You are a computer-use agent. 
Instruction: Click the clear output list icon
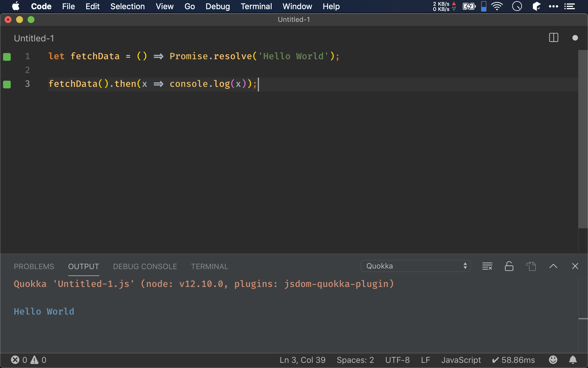(x=487, y=266)
